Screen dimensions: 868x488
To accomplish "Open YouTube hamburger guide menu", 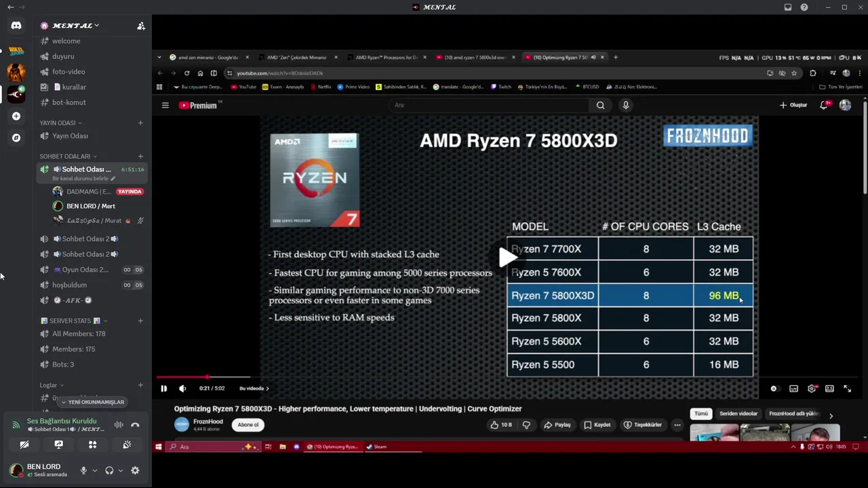I will point(165,105).
